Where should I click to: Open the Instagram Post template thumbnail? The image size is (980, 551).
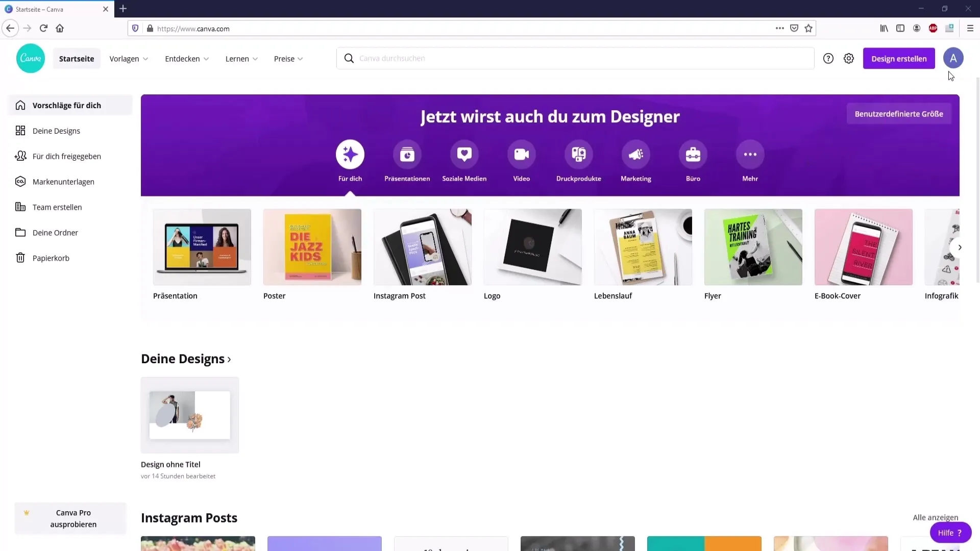coord(423,247)
